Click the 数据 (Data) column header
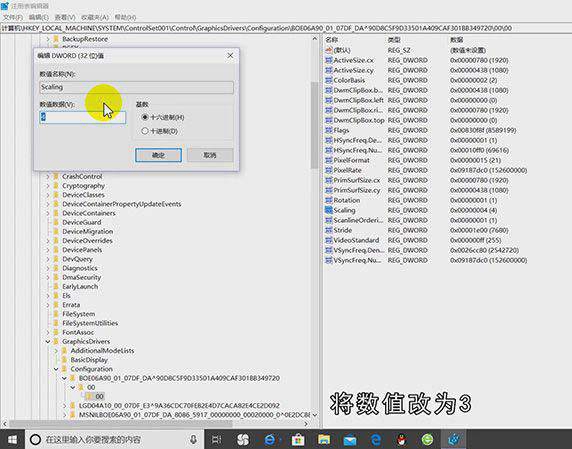 [457, 40]
